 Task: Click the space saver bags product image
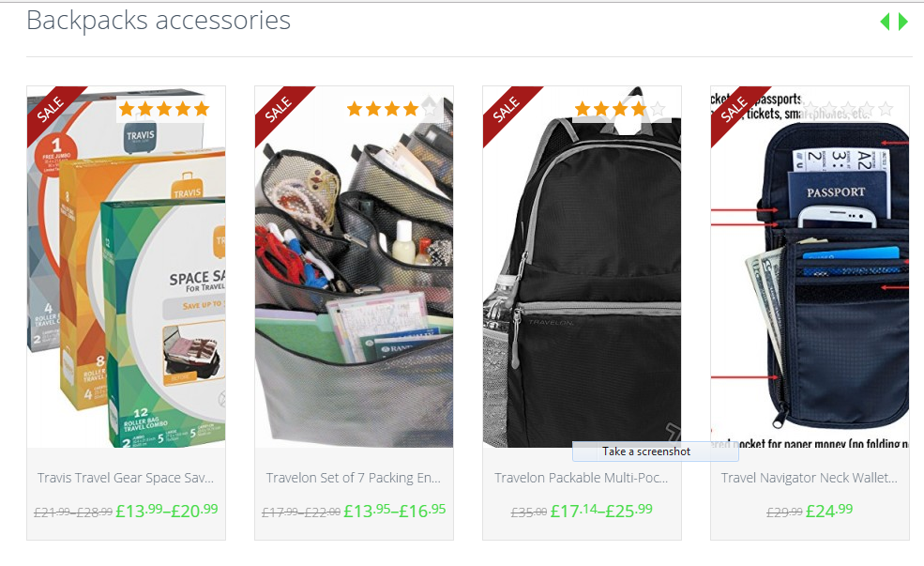[x=126, y=267]
